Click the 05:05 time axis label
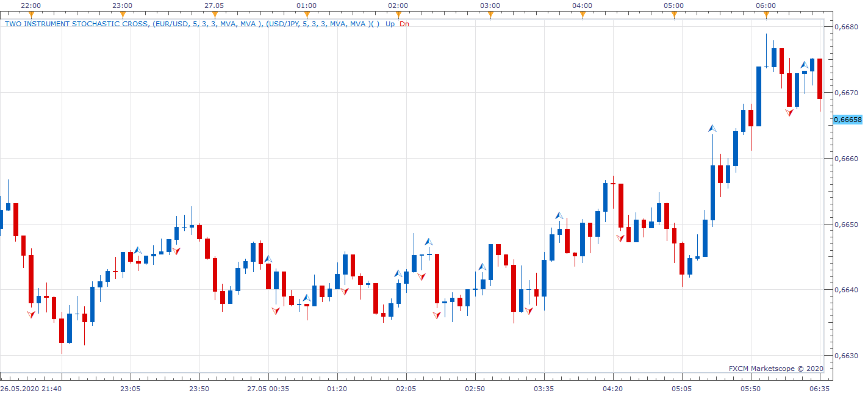Screen dimensions: 868x396 pos(681,388)
